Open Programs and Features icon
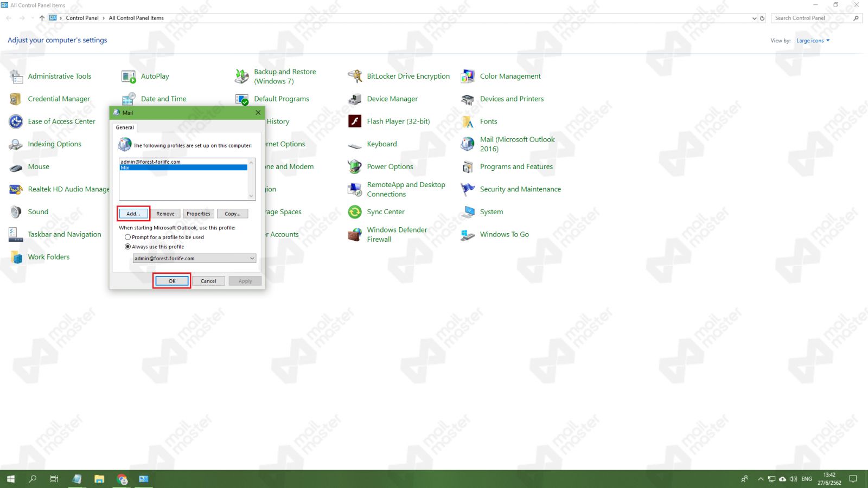The width and height of the screenshot is (868, 488). [468, 167]
